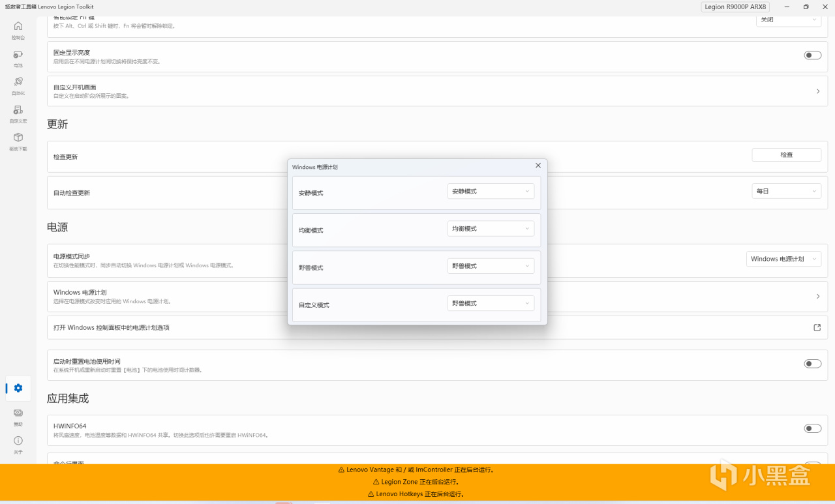Click the 自定义开机画面 setting title
835x504 pixels.
[75, 87]
